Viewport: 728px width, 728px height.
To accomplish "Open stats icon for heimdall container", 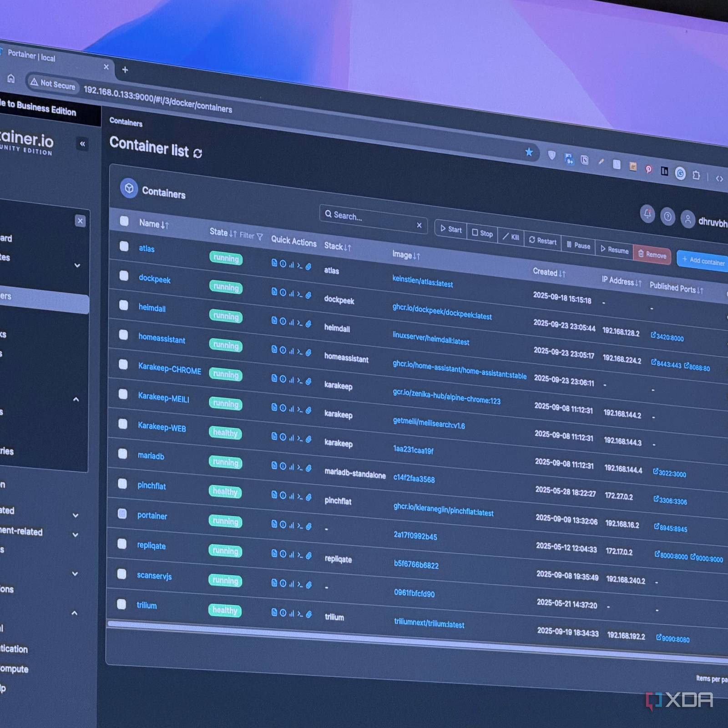I will (292, 322).
